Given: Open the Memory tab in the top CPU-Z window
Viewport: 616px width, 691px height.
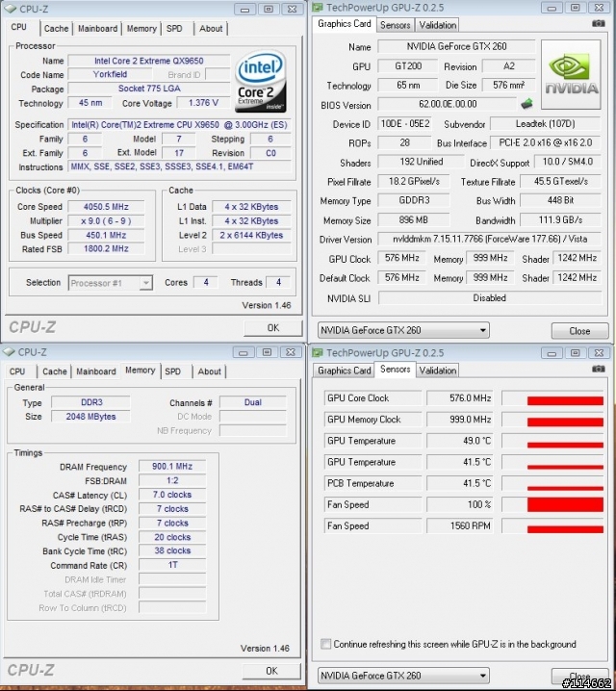Looking at the screenshot, I should coord(141,29).
